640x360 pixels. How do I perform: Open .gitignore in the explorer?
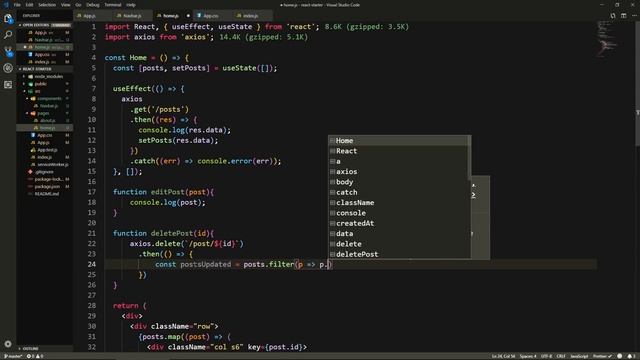coord(44,172)
